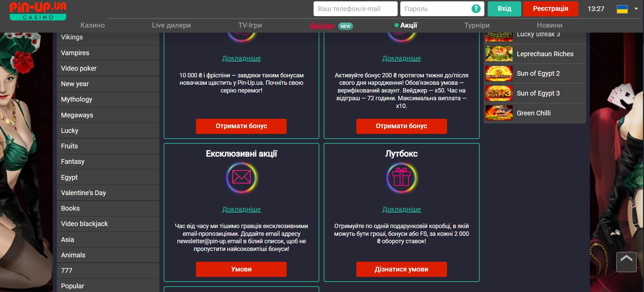The height and width of the screenshot is (292, 644).
Task: Open the Leprechaun Riches game thumbnail
Action: click(x=499, y=54)
